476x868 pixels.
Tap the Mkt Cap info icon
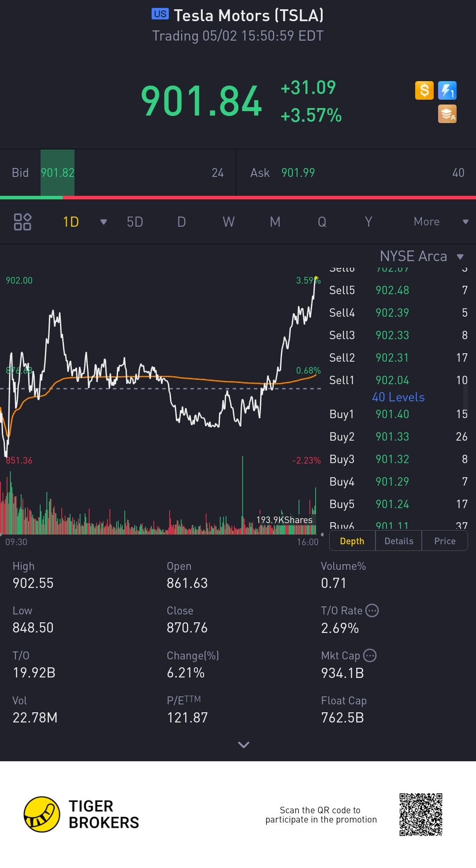tap(370, 655)
